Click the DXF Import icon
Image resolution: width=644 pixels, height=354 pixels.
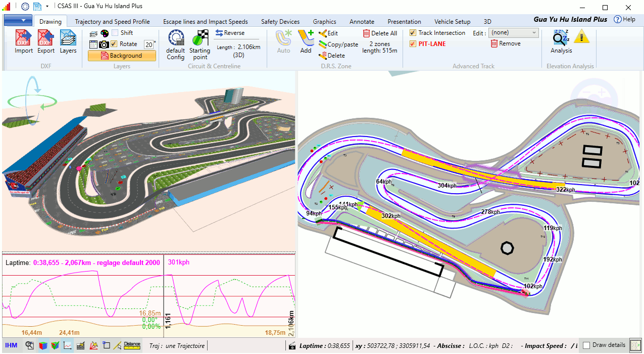[x=23, y=38]
